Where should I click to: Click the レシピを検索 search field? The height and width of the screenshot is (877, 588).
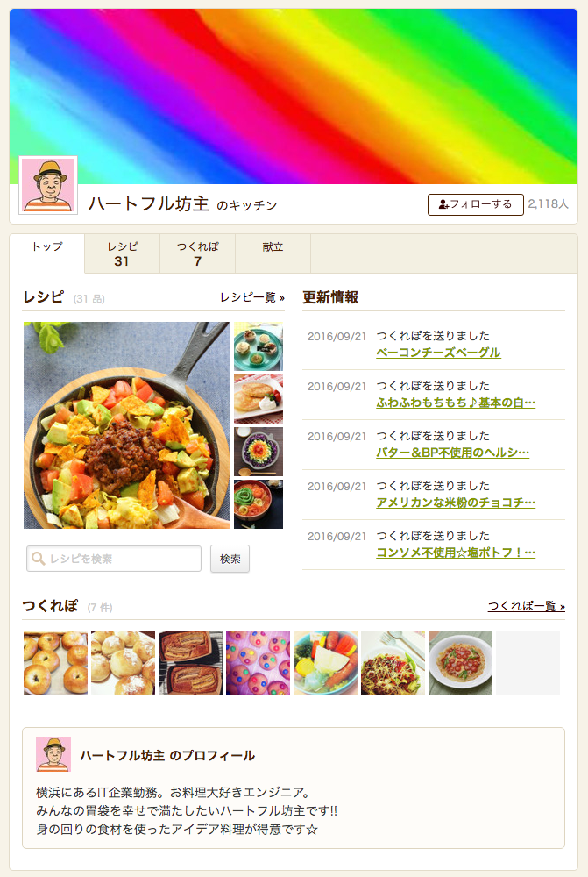point(114,559)
